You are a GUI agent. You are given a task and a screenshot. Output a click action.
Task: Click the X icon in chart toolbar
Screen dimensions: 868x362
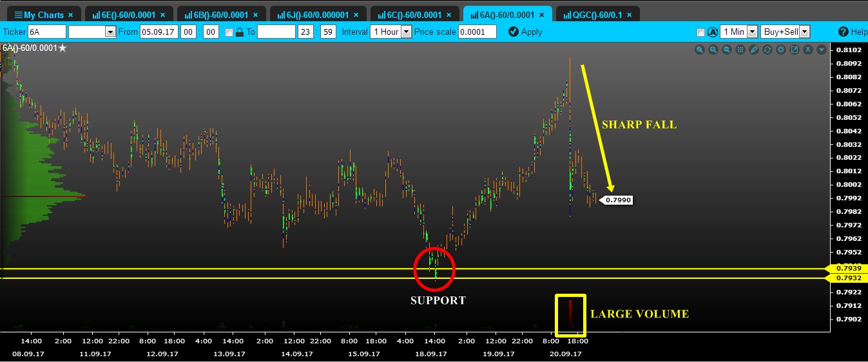[x=808, y=50]
